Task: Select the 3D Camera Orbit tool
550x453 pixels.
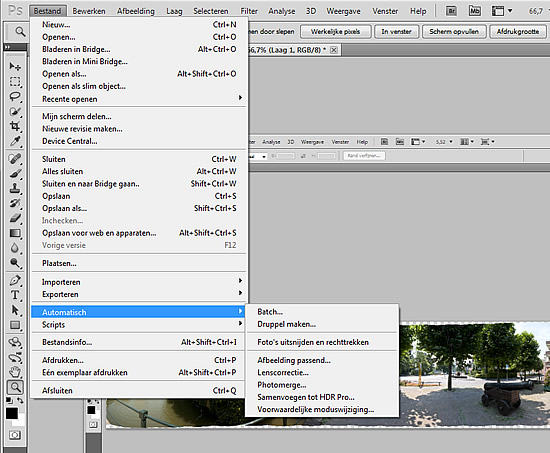Action: point(15,358)
